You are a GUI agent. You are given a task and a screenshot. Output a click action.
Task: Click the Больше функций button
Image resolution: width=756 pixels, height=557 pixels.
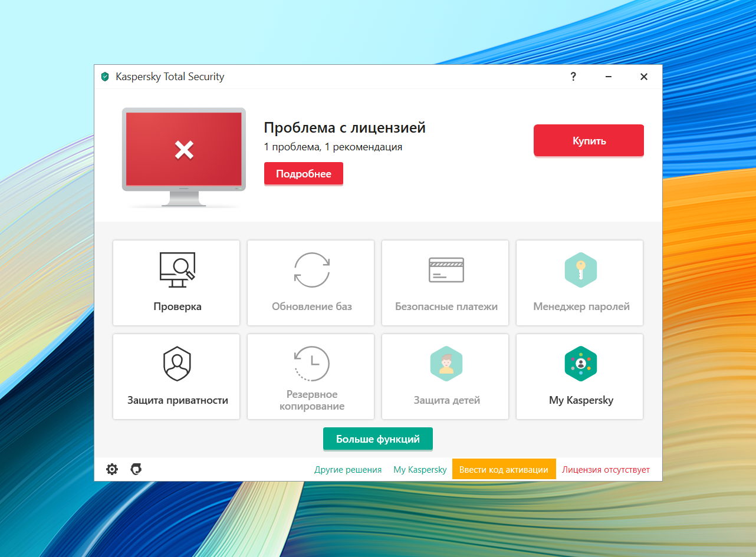tap(378, 439)
